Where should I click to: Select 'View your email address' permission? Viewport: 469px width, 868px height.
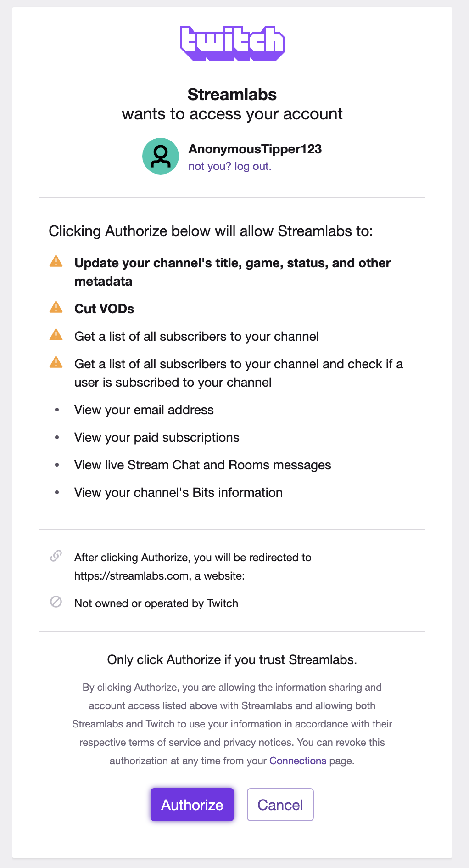tap(144, 410)
